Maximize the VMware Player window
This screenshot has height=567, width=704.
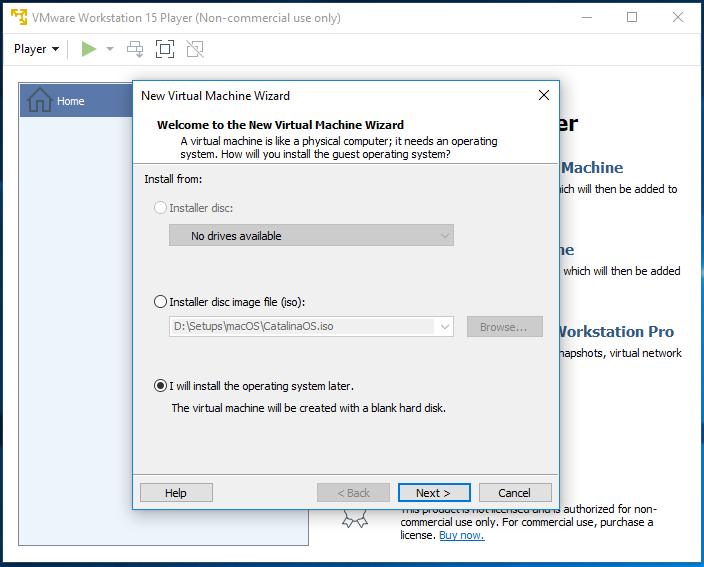point(632,18)
